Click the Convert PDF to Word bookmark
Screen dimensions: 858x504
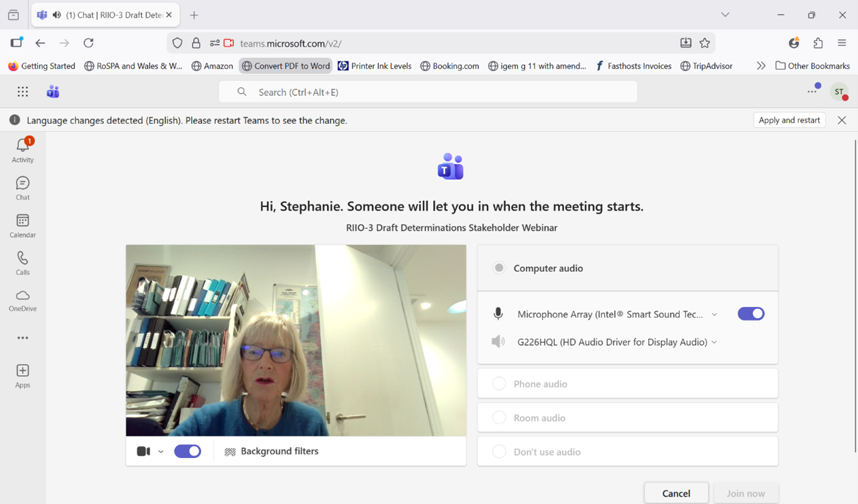tap(286, 66)
